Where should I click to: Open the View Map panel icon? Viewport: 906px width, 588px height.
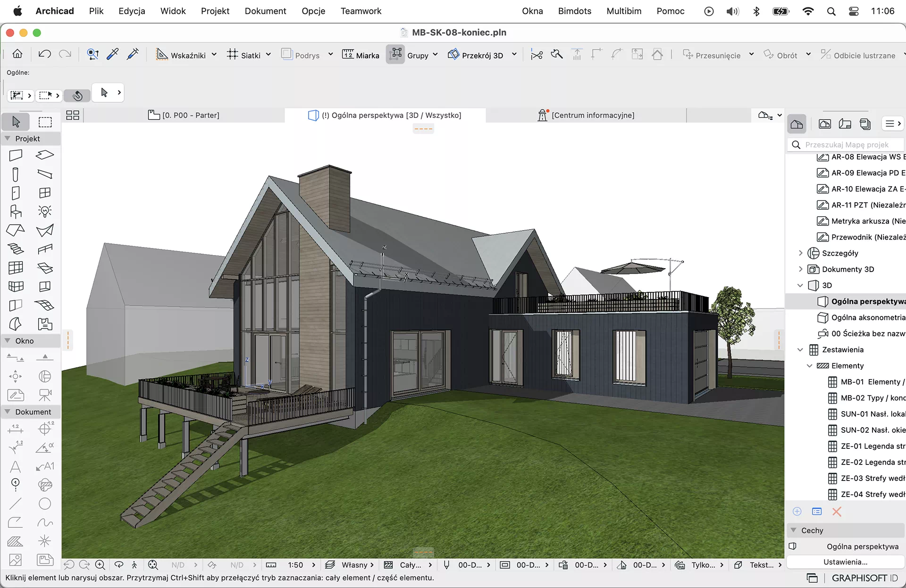pos(824,124)
